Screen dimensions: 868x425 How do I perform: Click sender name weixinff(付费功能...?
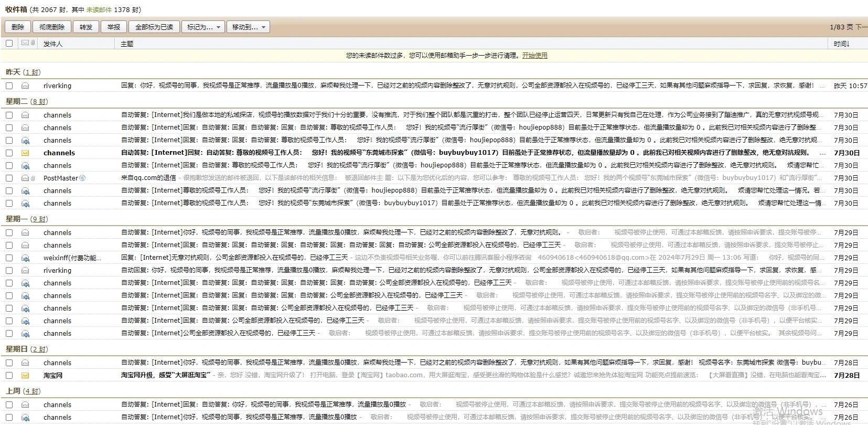click(72, 258)
